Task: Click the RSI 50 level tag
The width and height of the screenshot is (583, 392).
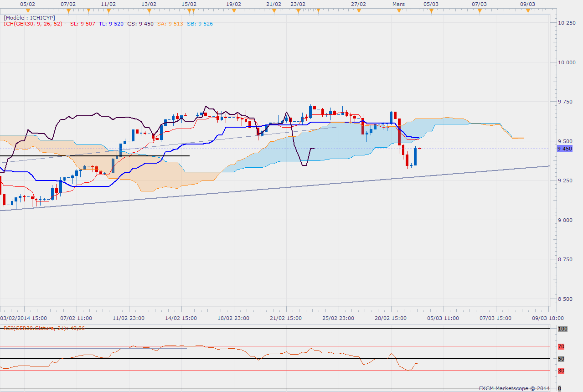Action: tap(561, 359)
